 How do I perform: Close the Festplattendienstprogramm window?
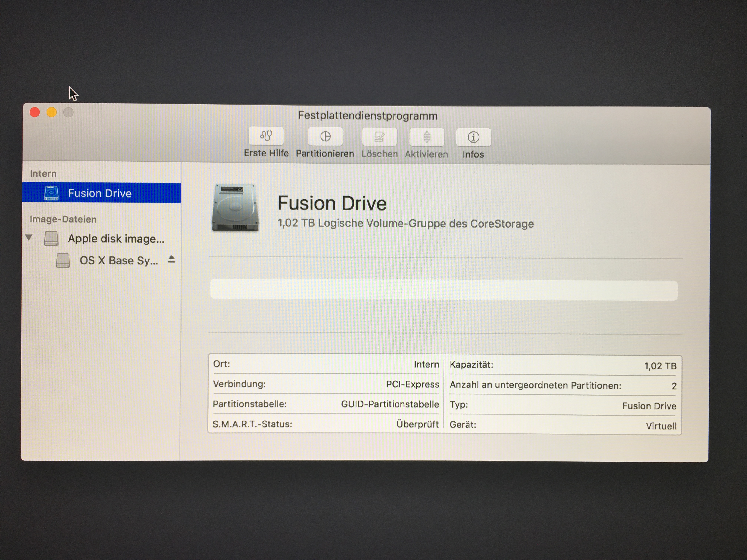pos(35,112)
